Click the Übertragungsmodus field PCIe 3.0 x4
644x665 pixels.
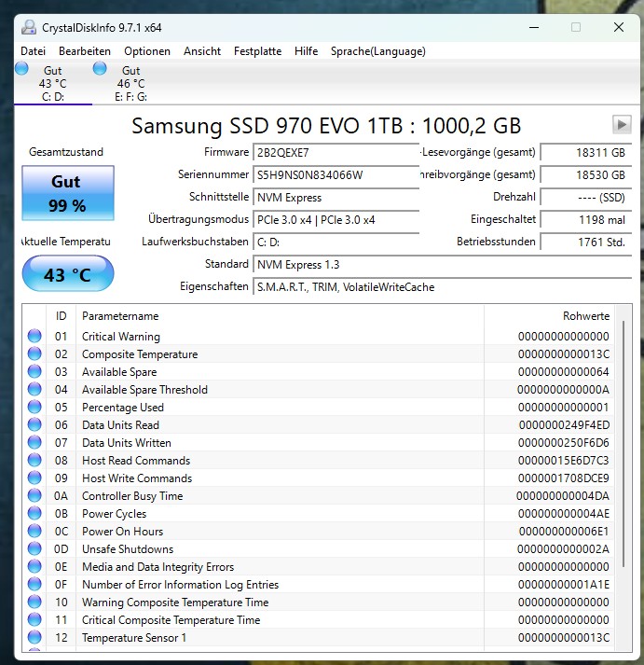(x=336, y=220)
